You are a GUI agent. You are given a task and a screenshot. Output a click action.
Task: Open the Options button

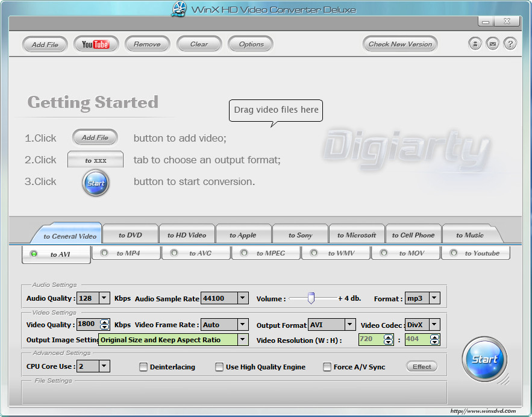(x=251, y=44)
